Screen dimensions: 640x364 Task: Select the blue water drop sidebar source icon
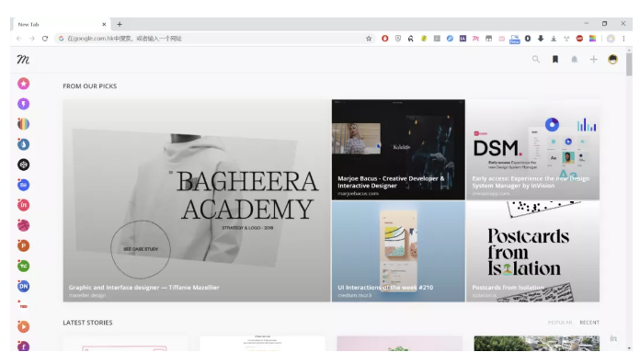point(23,144)
